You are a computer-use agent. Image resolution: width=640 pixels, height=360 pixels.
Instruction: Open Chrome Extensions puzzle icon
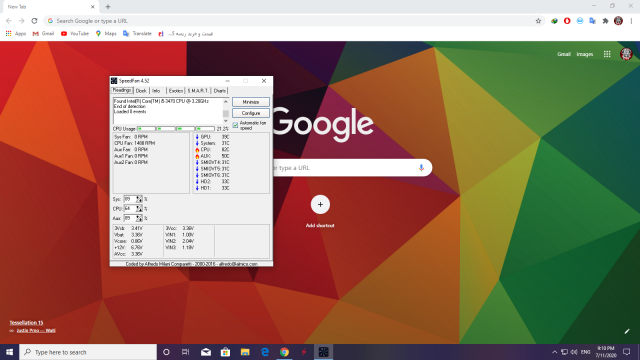(605, 21)
